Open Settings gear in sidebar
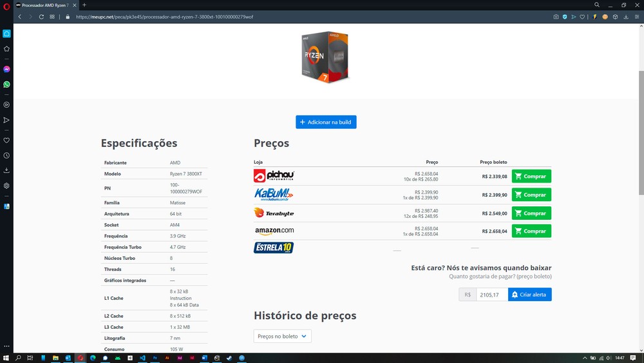Viewport: 644px width, 363px height. pos(6,186)
